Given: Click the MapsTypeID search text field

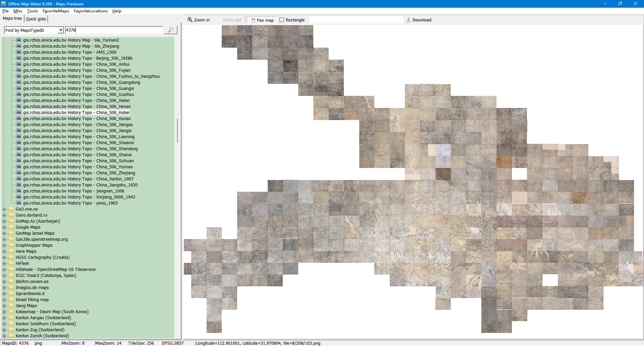Looking at the screenshot, I should [114, 30].
